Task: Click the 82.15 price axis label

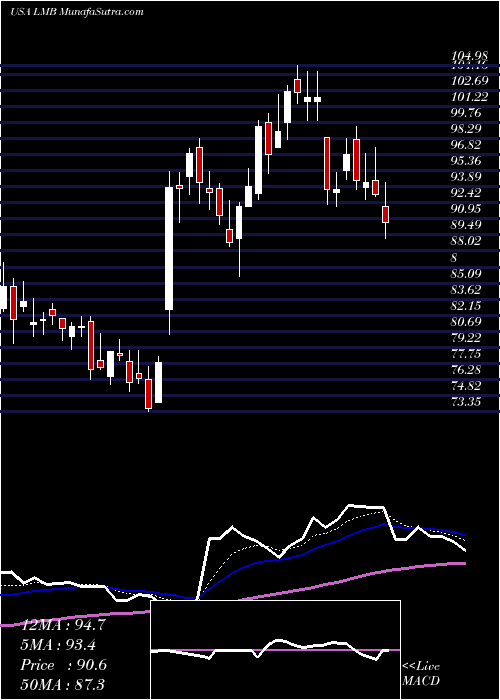Action: pos(467,305)
